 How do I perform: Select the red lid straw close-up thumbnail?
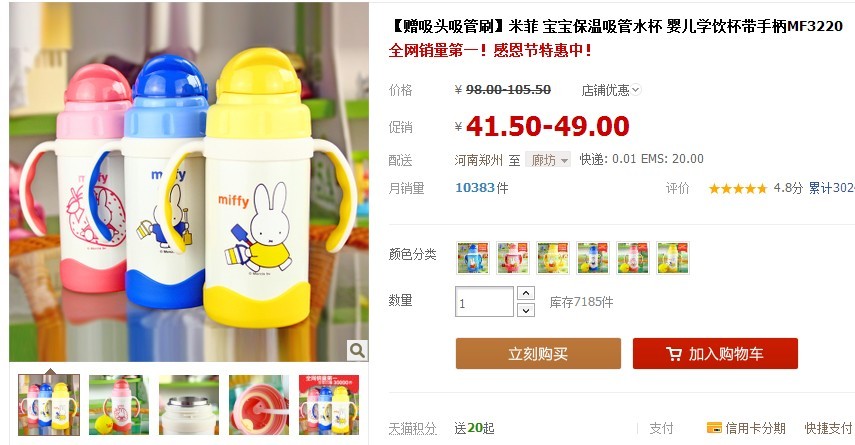tap(259, 405)
